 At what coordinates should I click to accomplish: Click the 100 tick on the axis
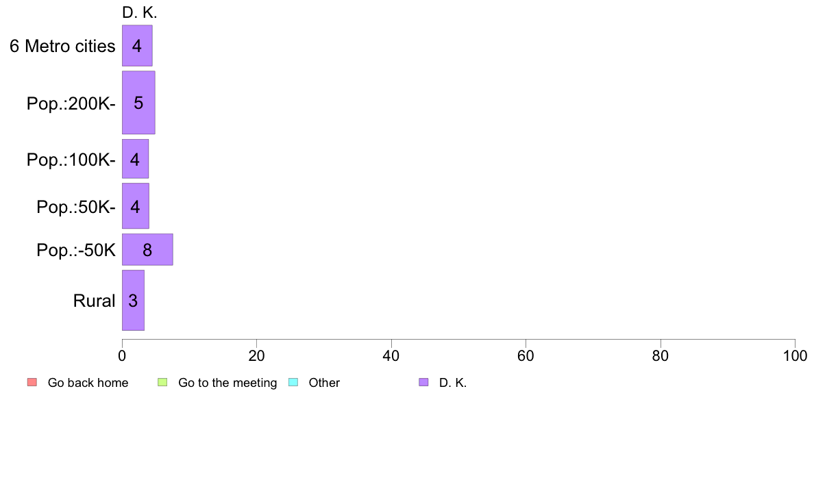(795, 355)
